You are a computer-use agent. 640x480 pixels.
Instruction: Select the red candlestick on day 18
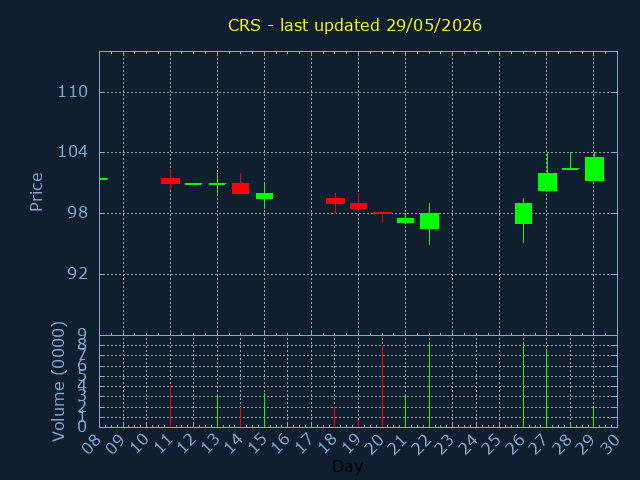click(x=335, y=201)
